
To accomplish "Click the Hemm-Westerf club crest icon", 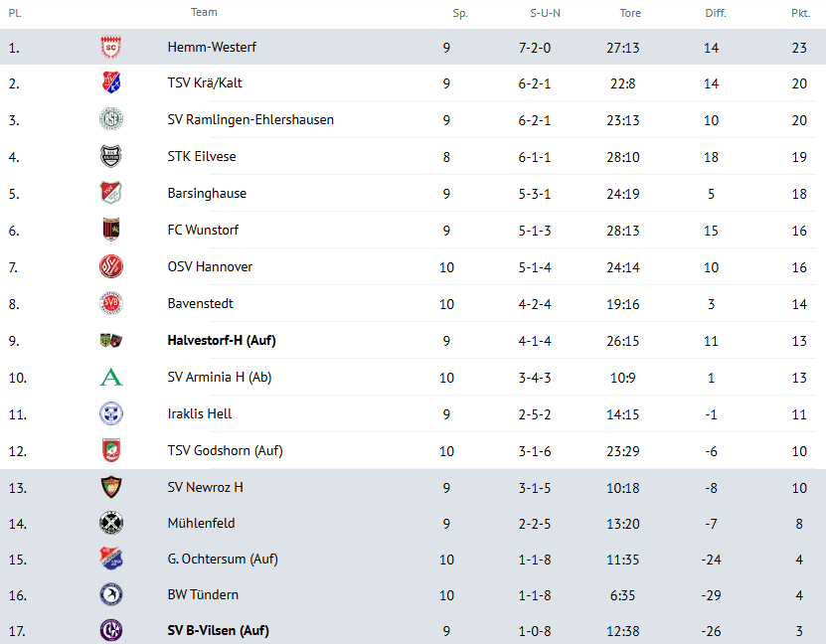I will pos(110,48).
